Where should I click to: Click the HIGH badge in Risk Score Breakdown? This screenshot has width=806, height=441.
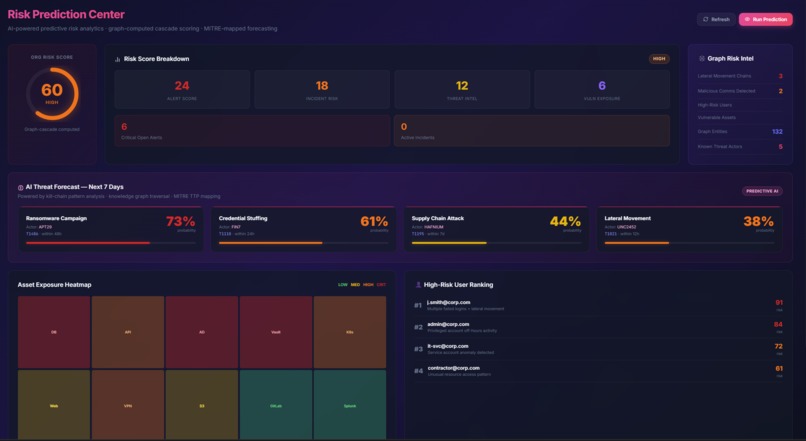659,59
